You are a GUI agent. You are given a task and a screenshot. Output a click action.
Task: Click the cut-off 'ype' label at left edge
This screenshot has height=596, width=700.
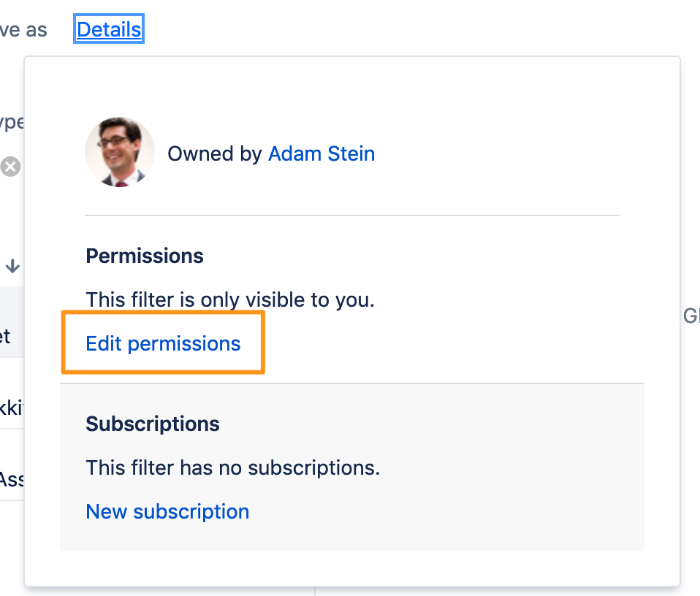click(12, 122)
